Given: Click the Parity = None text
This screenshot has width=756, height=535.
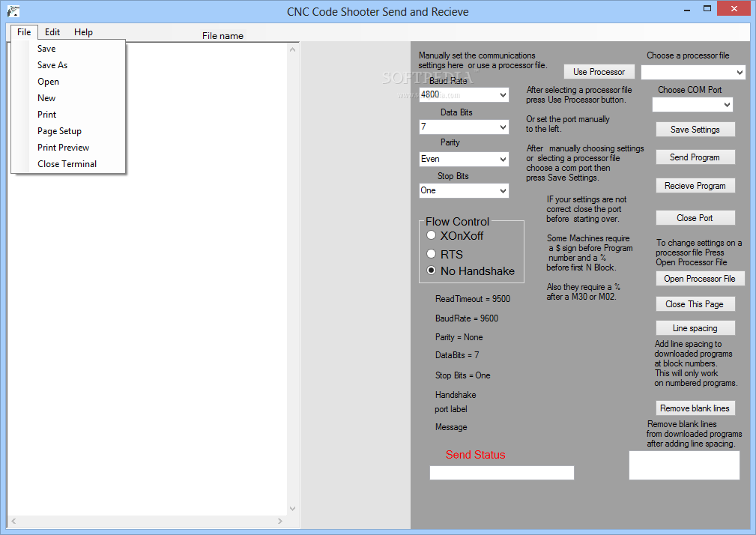Looking at the screenshot, I should 459,337.
